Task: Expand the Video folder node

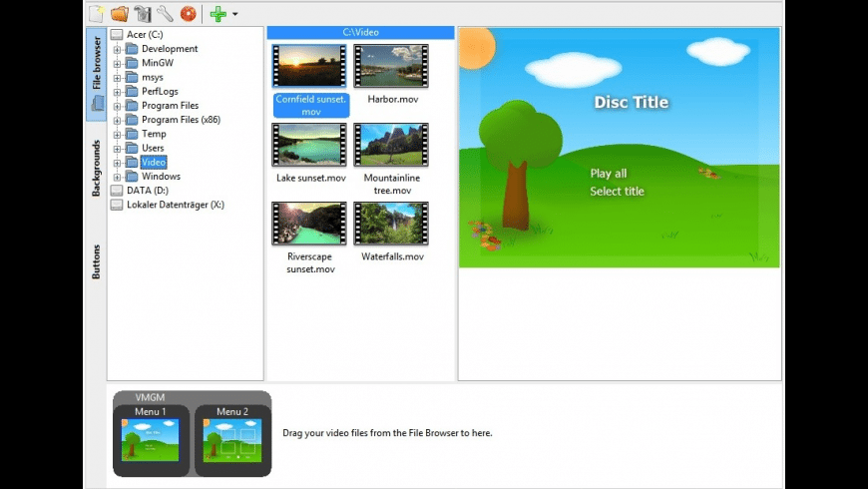Action: 117,163
